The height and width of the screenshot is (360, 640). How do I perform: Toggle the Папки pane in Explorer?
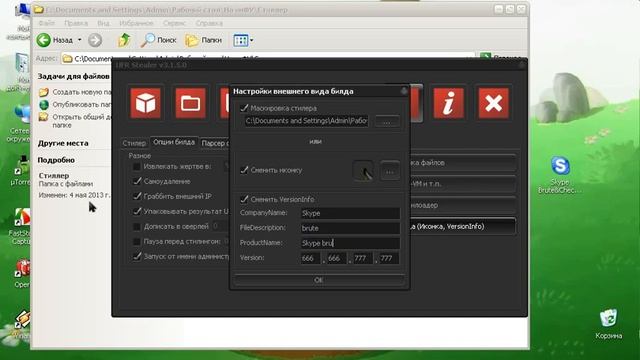pyautogui.click(x=203, y=40)
